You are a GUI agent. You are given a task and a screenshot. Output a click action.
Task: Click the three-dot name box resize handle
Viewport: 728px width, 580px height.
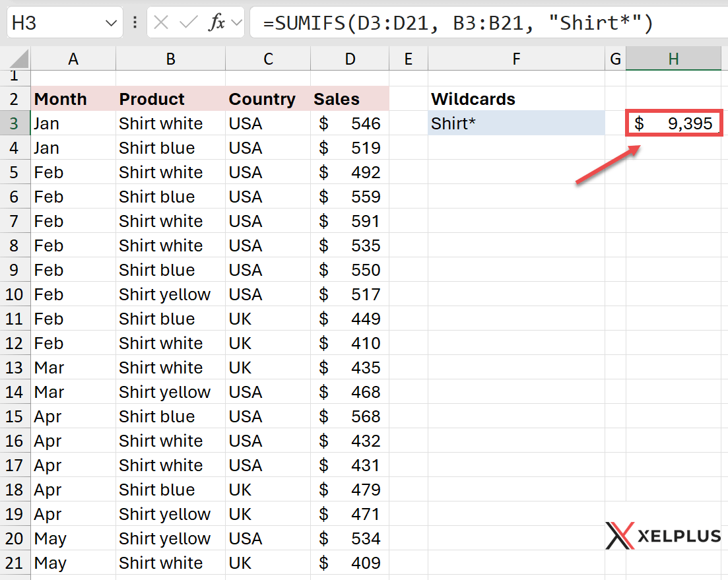click(135, 23)
